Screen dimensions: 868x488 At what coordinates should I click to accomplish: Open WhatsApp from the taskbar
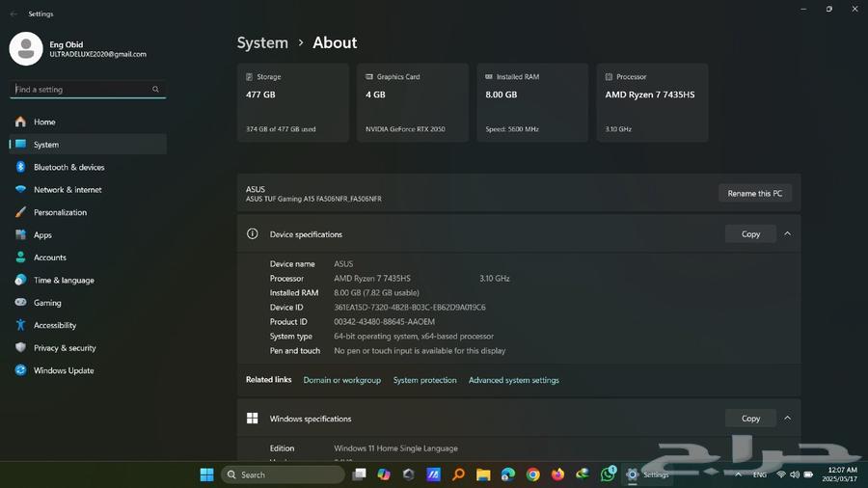608,474
